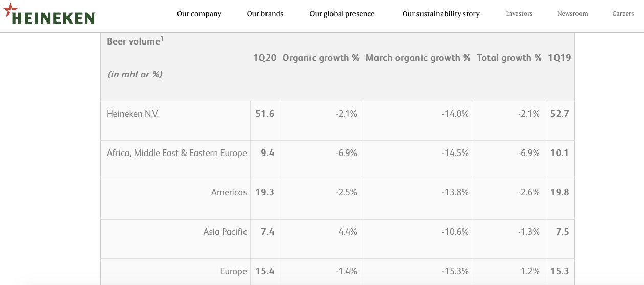Select the Asia Pacific row label
The height and width of the screenshot is (285, 644).
click(x=225, y=232)
